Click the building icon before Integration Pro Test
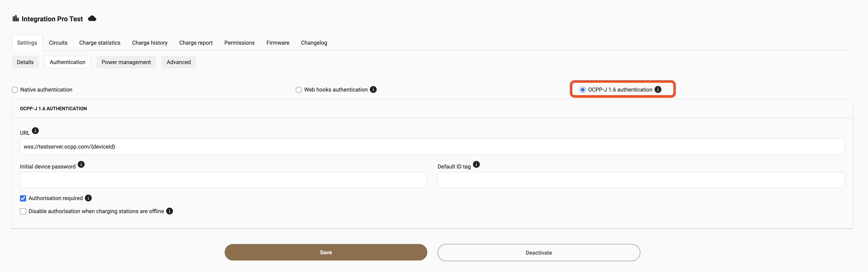Screen dimensions: 868x272 coord(16,19)
